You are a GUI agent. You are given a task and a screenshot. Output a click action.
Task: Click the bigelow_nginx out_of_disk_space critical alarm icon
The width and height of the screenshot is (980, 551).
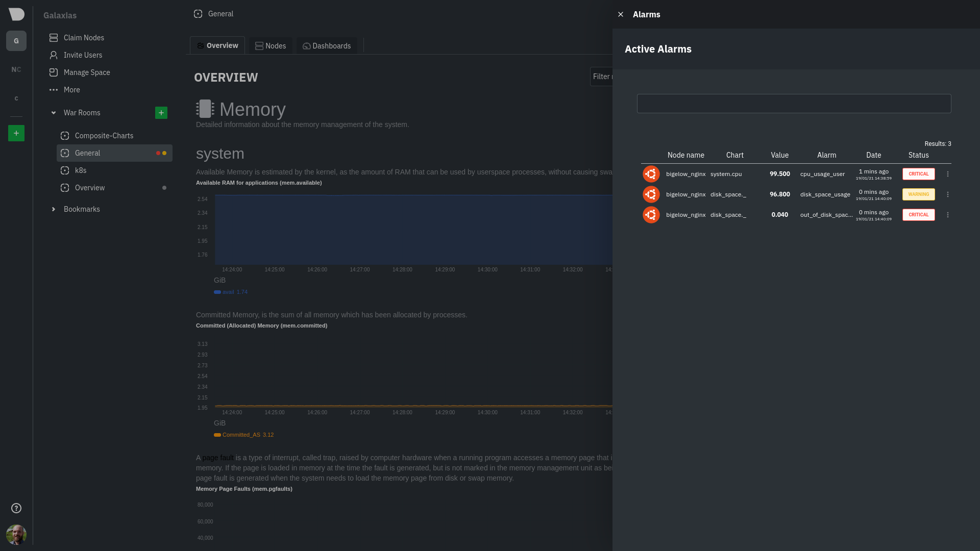650,215
